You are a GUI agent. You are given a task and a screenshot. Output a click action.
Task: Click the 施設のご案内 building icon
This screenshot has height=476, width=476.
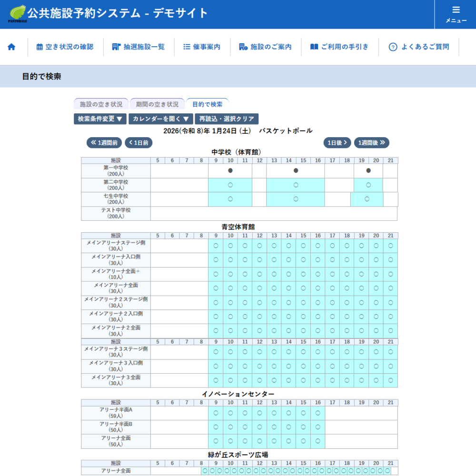point(243,47)
